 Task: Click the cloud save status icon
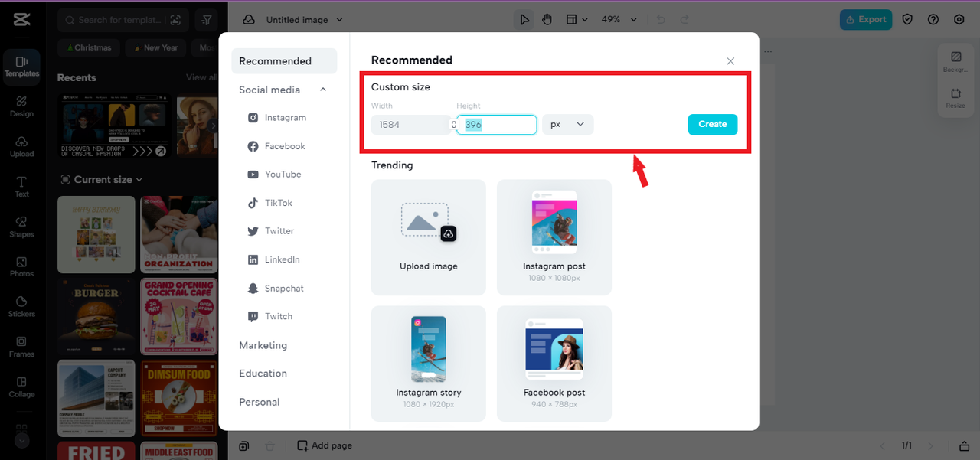(x=248, y=20)
